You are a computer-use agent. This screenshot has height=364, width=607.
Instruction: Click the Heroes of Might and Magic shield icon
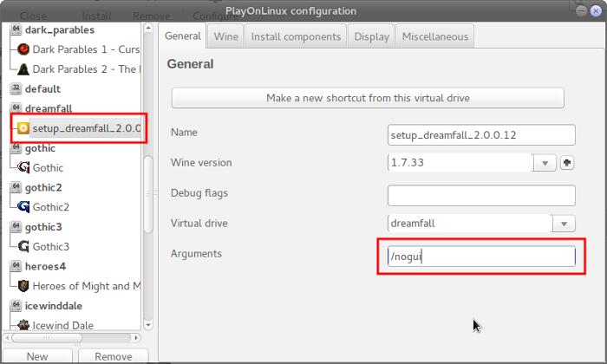tap(23, 286)
